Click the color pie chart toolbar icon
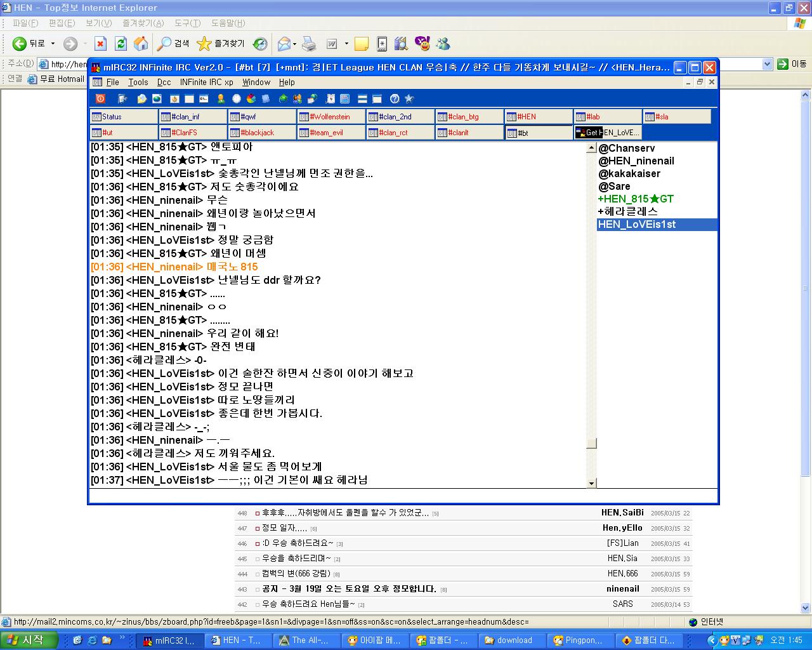 coord(251,98)
